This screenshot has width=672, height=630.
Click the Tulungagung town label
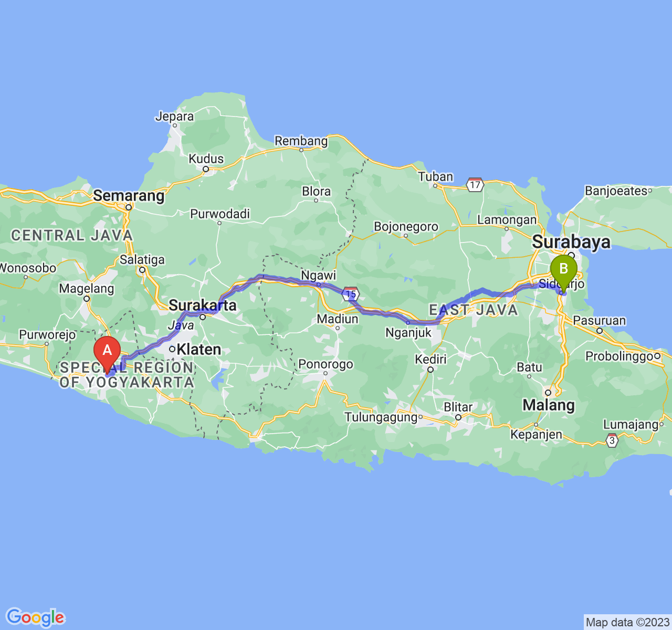(381, 418)
